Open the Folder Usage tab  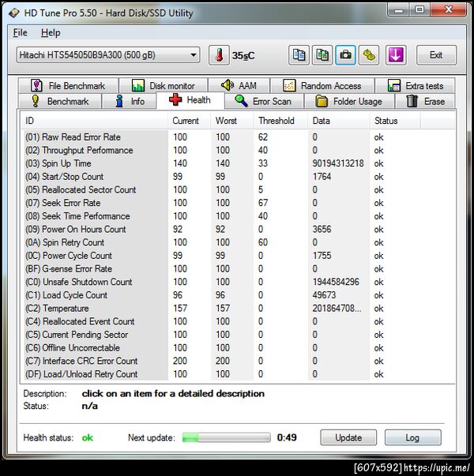(349, 101)
